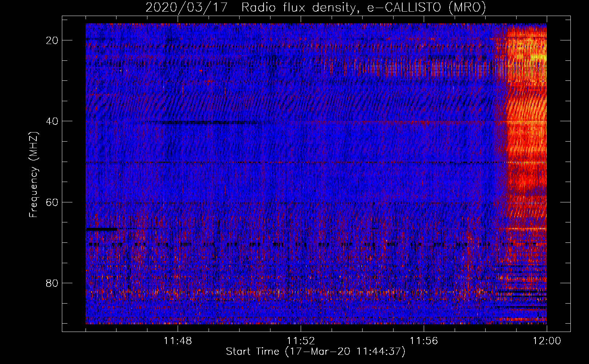Click the 11:52 time tick label
The image size is (589, 364).
[301, 341]
